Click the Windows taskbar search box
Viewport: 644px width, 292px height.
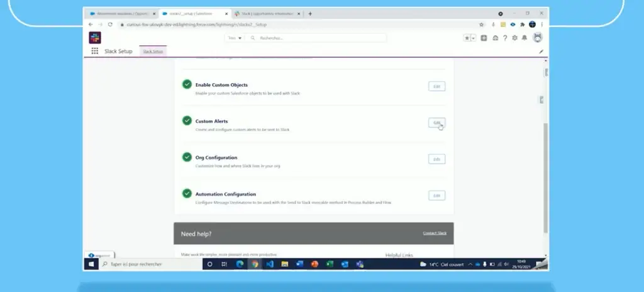(x=150, y=264)
